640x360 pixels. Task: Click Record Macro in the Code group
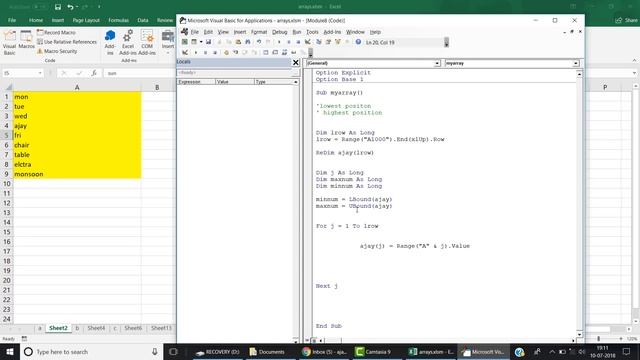56,32
